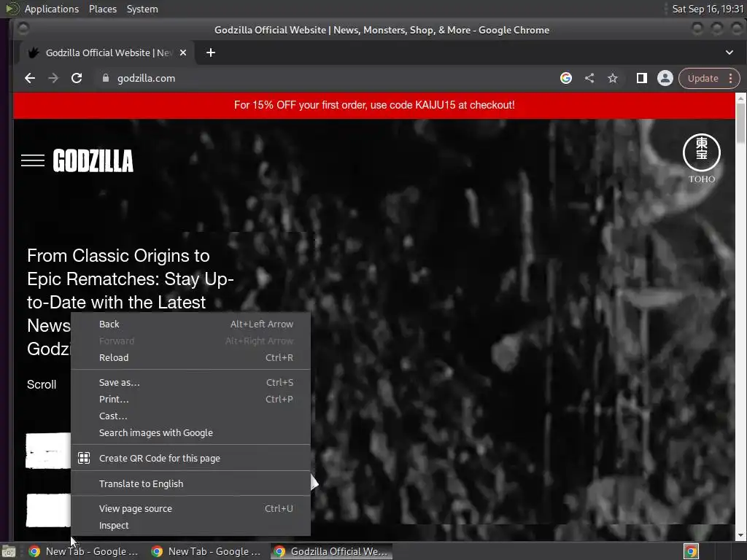Close the Godzilla Official Website tab
The height and width of the screenshot is (560, 747).
(183, 52)
